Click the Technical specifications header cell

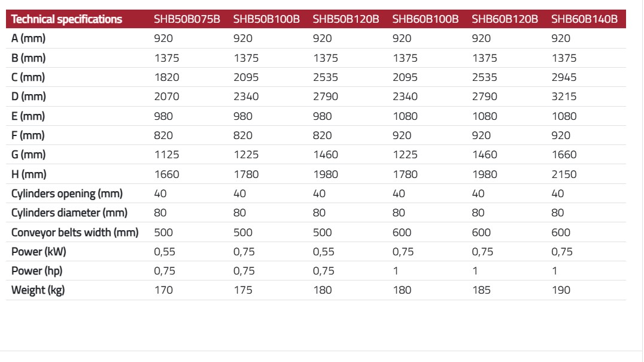click(66, 19)
